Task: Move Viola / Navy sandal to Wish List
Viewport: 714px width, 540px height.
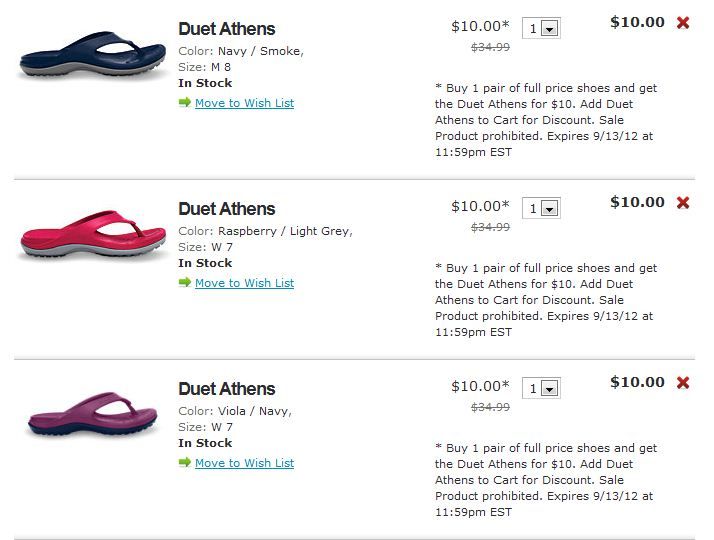Action: [244, 463]
